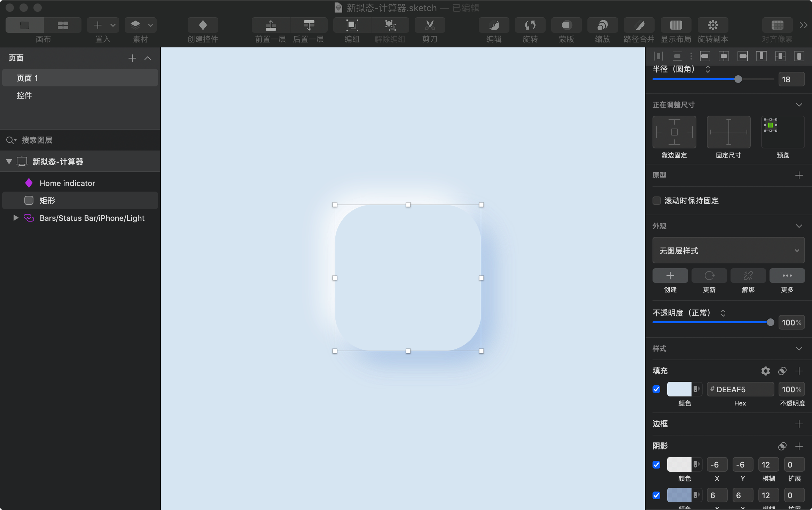Expand the Bars/Status Bar/iPhone/Light layer group

coord(16,218)
